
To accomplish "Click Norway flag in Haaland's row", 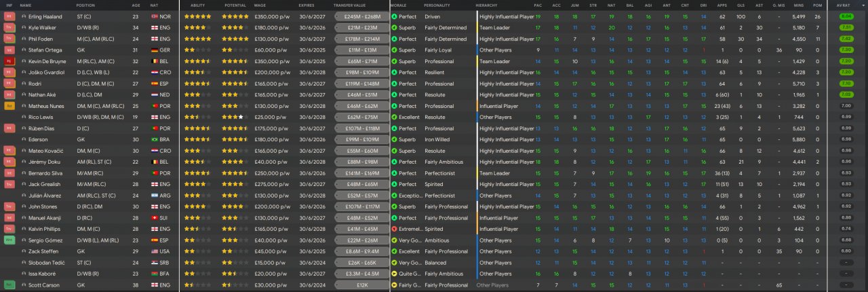I will point(155,16).
